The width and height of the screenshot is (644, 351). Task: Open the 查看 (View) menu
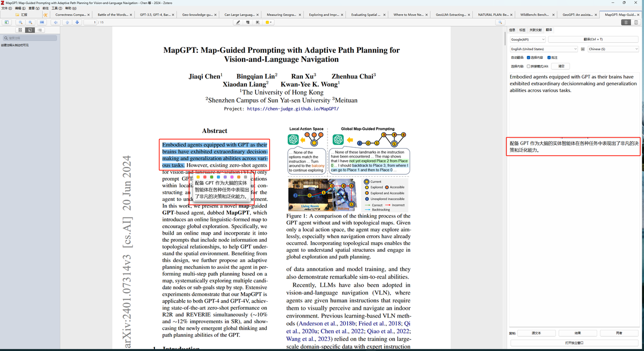point(35,8)
